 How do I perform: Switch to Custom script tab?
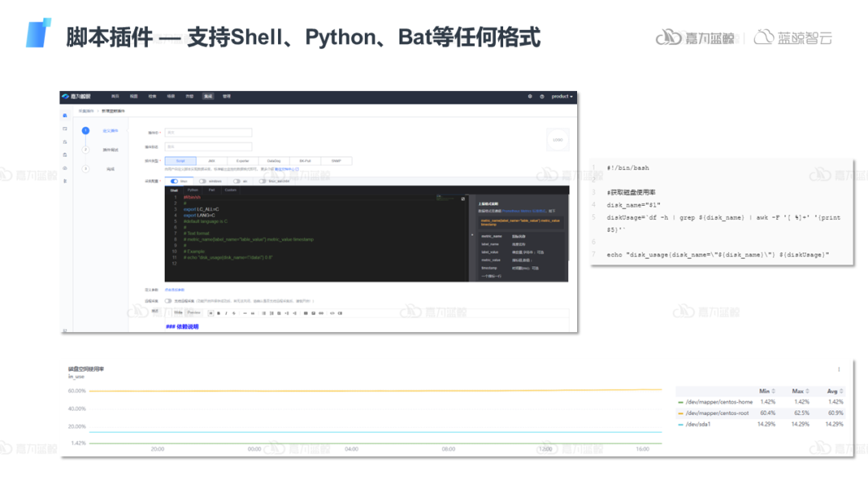pos(231,190)
